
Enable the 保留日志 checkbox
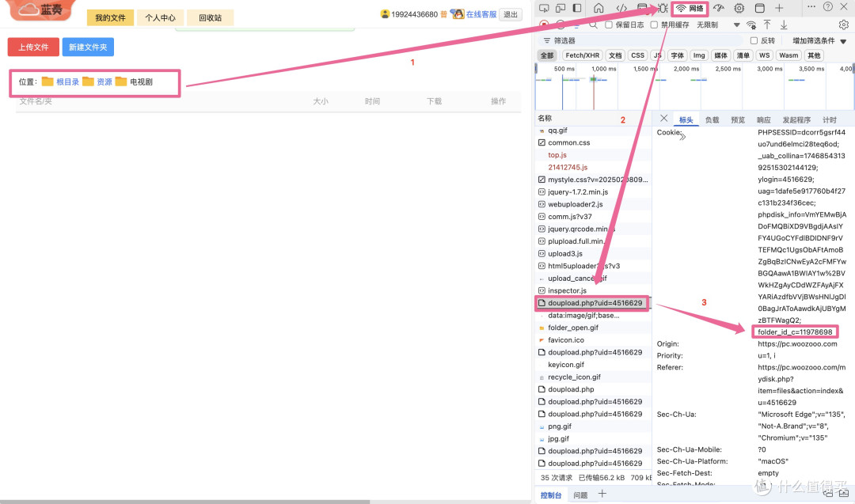[609, 25]
